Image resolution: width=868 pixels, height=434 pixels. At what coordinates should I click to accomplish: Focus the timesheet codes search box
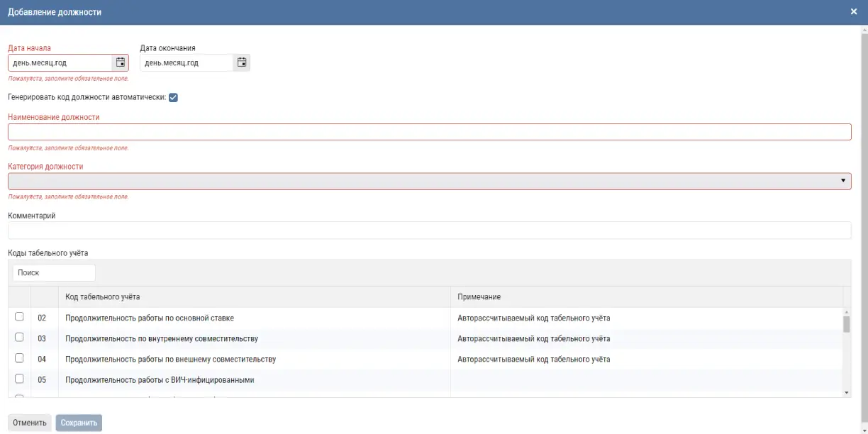click(x=54, y=272)
